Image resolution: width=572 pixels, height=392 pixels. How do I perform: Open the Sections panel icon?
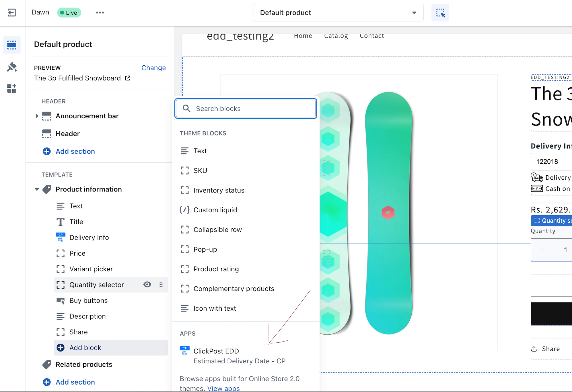[x=12, y=45]
